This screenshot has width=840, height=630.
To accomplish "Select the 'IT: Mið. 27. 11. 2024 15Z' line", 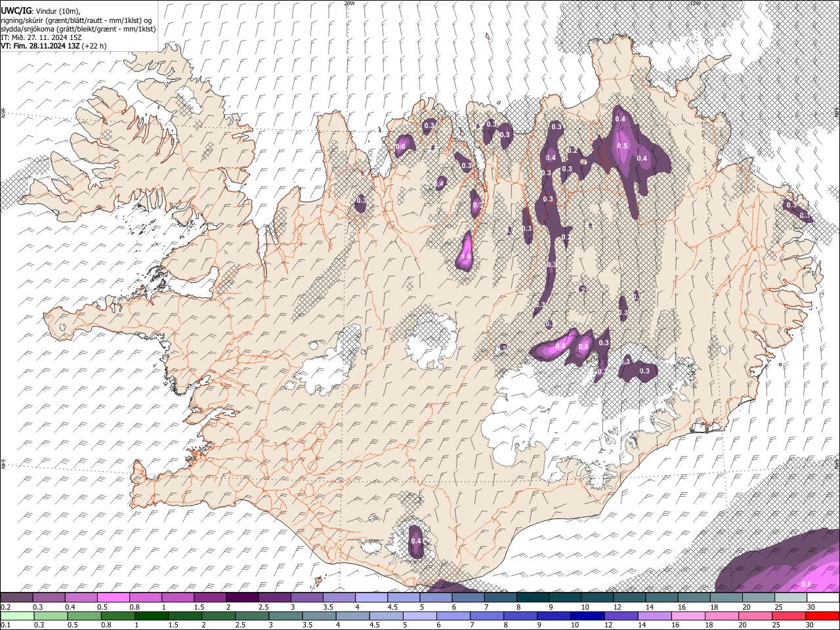I will 41,37.
